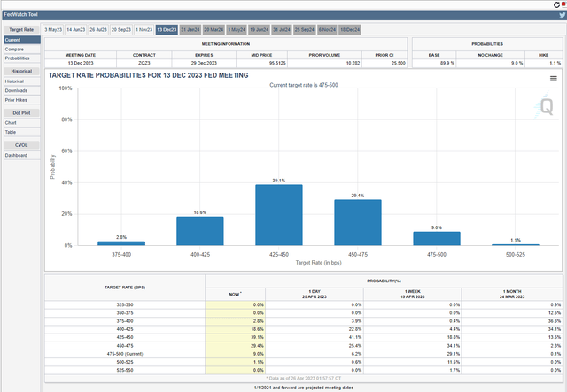Open the 1 Nov23 meeting tab

(x=143, y=29)
